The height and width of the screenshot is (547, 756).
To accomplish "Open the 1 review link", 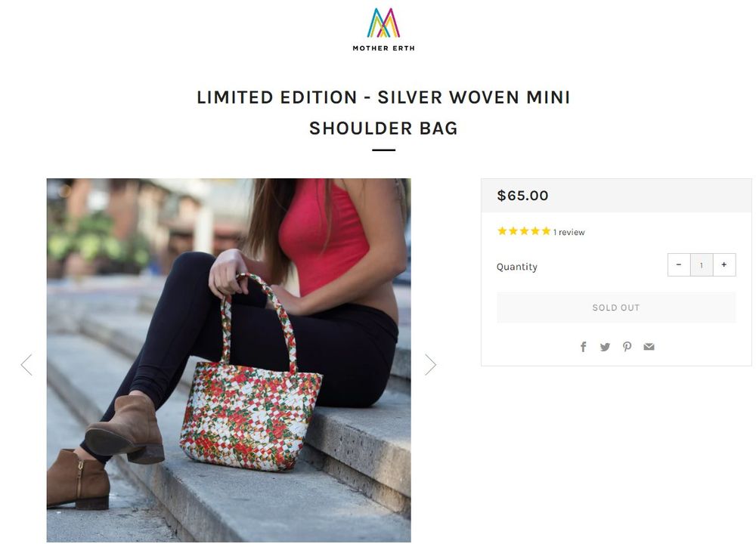I will [569, 233].
